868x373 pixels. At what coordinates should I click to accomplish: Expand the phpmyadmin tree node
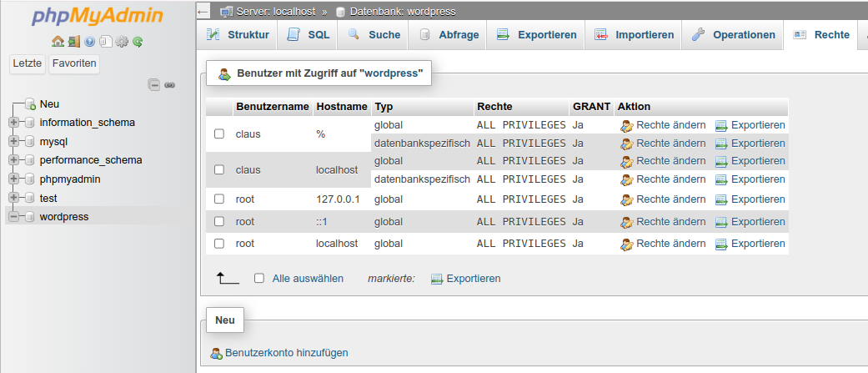(14, 179)
